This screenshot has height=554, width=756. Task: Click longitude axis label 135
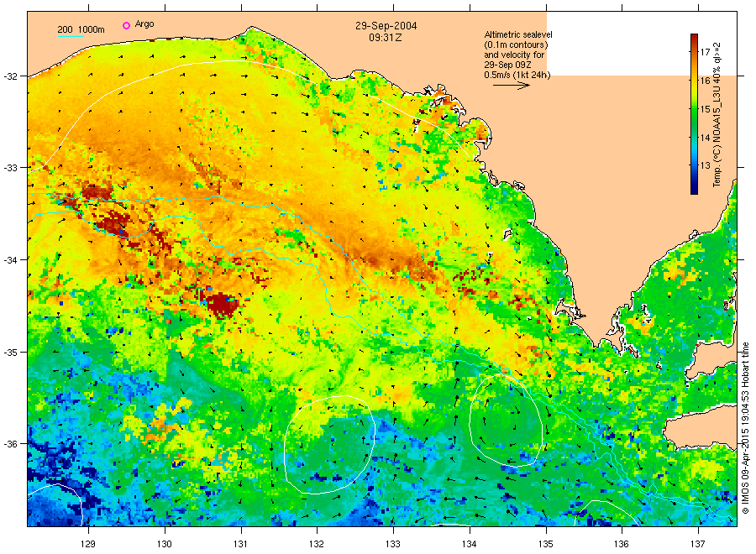coord(546,544)
